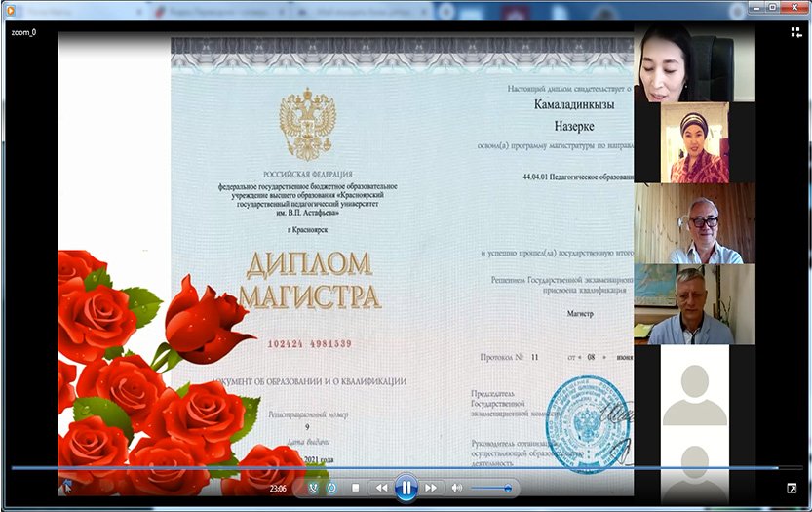Click the Windows Media Player title icon
This screenshot has width=812, height=512.
[11, 10]
